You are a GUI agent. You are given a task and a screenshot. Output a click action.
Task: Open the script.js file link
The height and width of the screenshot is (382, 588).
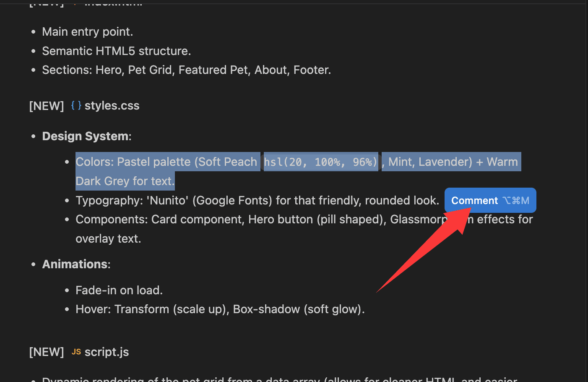(107, 352)
